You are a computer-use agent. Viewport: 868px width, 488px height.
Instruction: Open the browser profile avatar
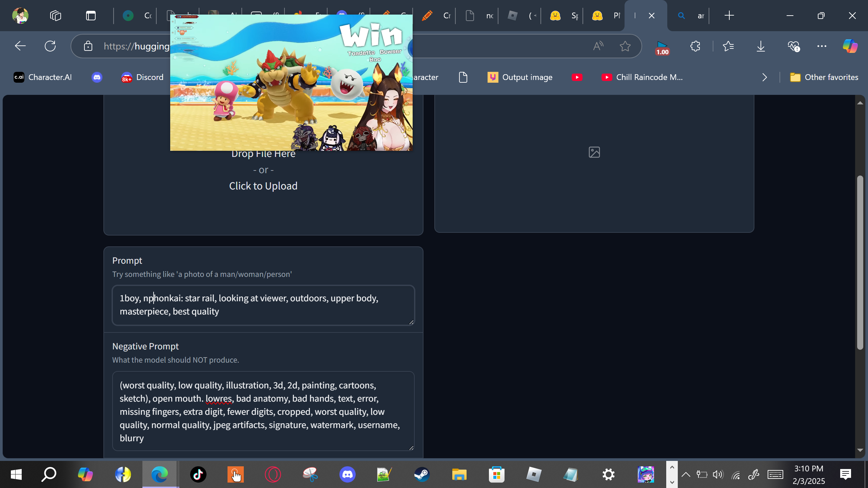pos(20,16)
